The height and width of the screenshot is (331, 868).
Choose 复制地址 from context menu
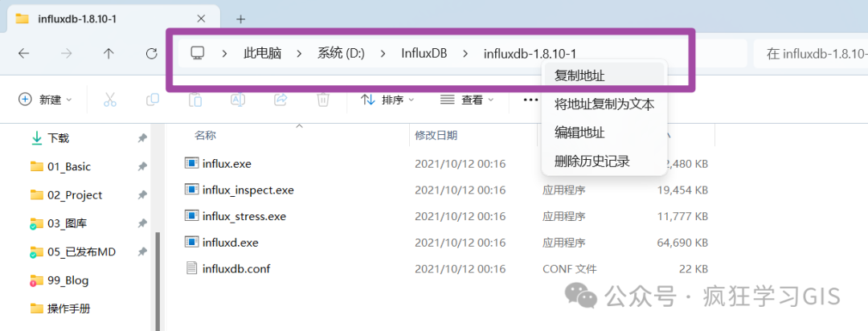604,76
